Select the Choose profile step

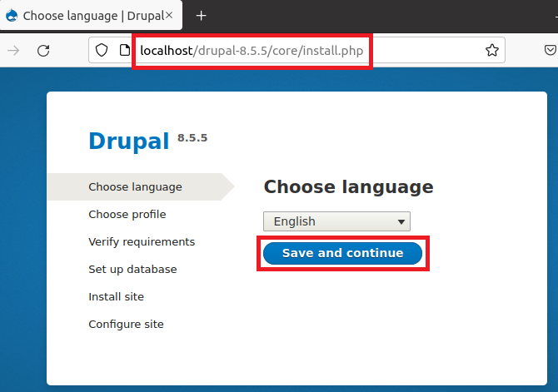tap(127, 215)
